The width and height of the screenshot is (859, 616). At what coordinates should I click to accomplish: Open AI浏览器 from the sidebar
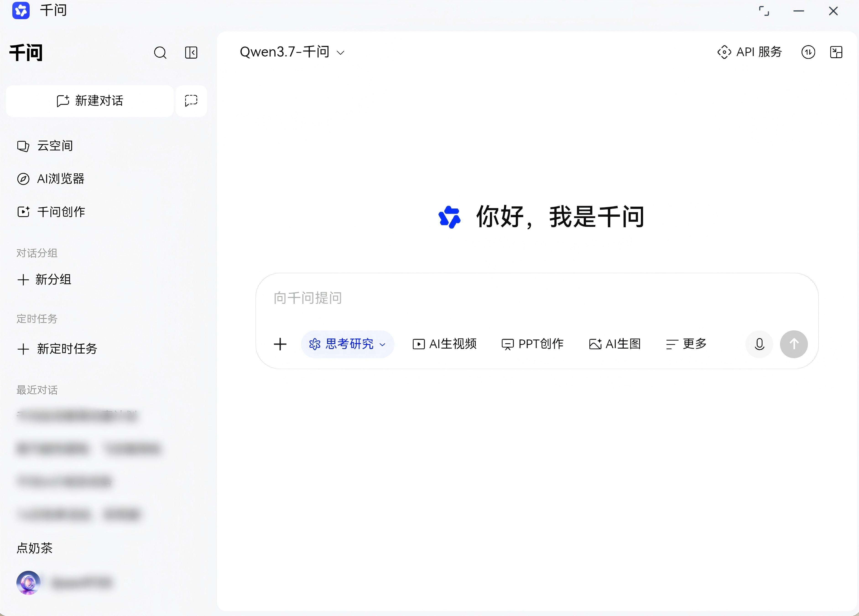51,179
